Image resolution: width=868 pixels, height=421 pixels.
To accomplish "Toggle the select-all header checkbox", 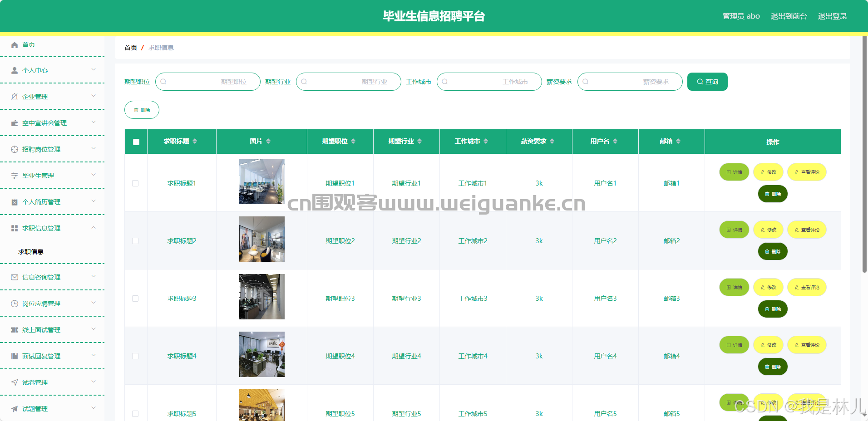I will coord(136,142).
